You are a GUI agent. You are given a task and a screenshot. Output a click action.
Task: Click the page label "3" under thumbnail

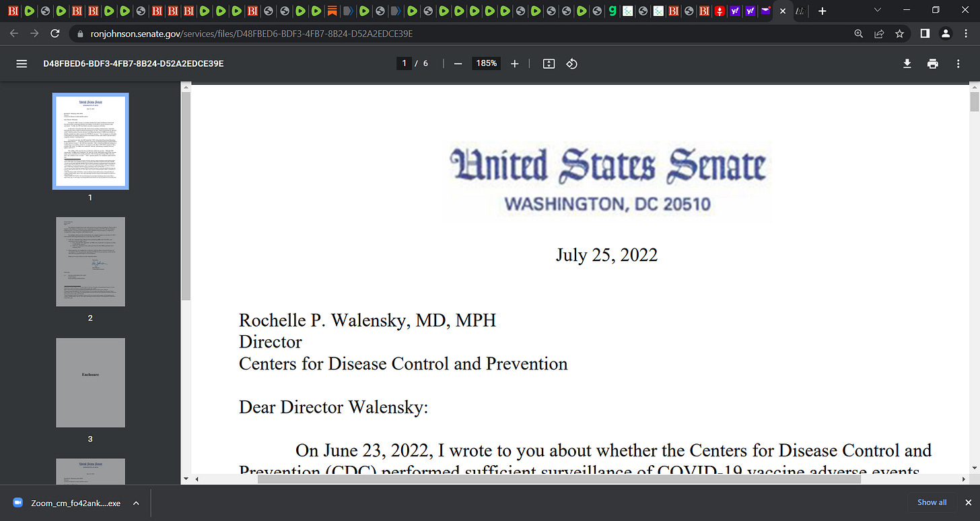[90, 439]
